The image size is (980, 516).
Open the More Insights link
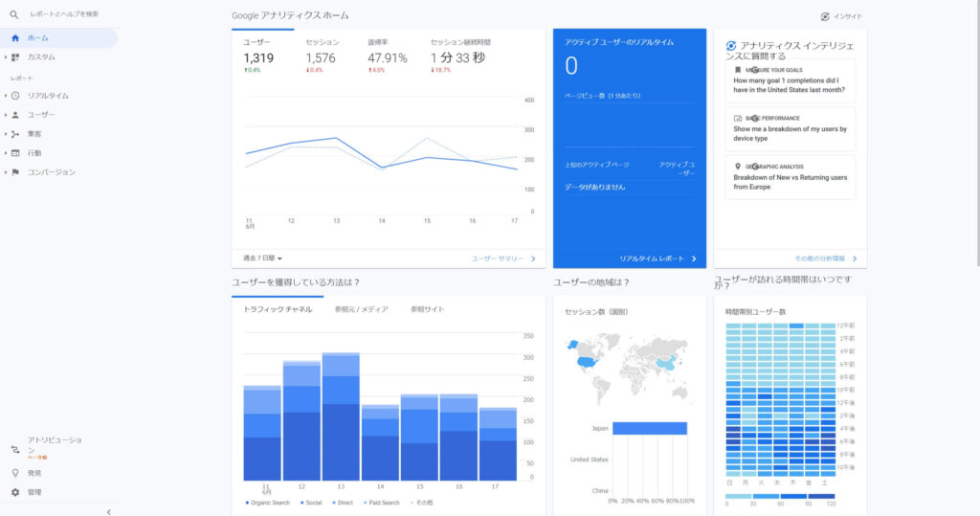[x=825, y=258]
